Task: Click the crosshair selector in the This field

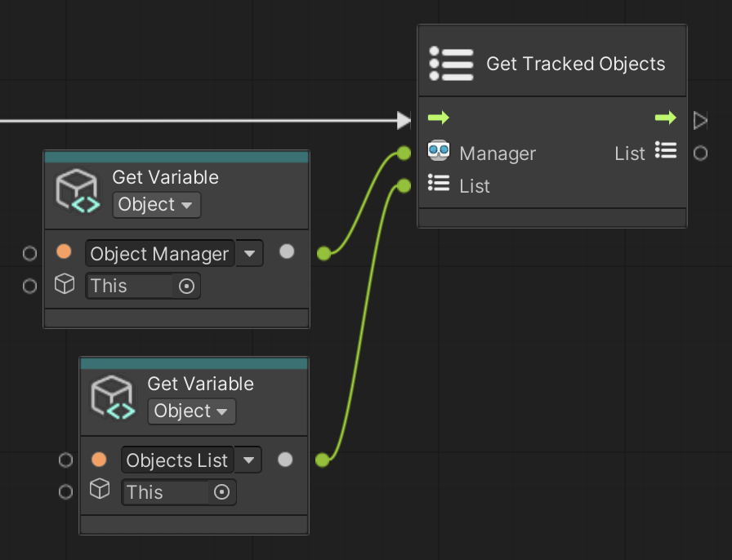Action: 187,286
